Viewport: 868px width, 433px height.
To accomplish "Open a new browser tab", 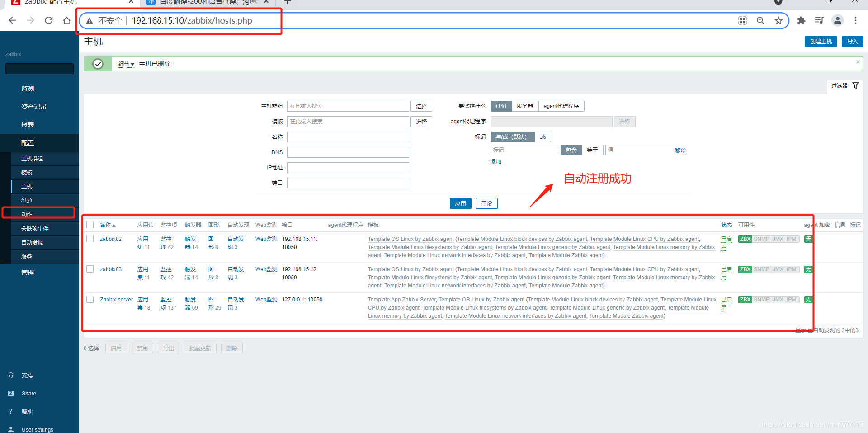I will point(288,2).
